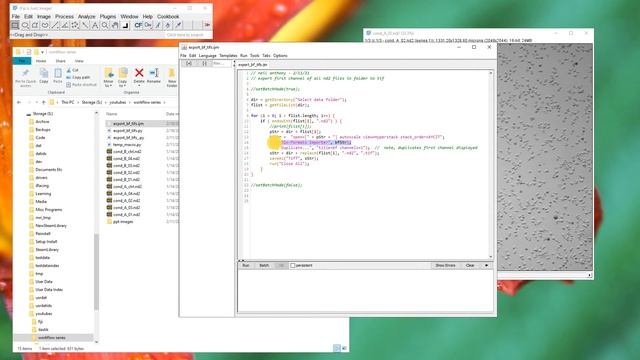Select the Angle tool in Fiji

64,25
